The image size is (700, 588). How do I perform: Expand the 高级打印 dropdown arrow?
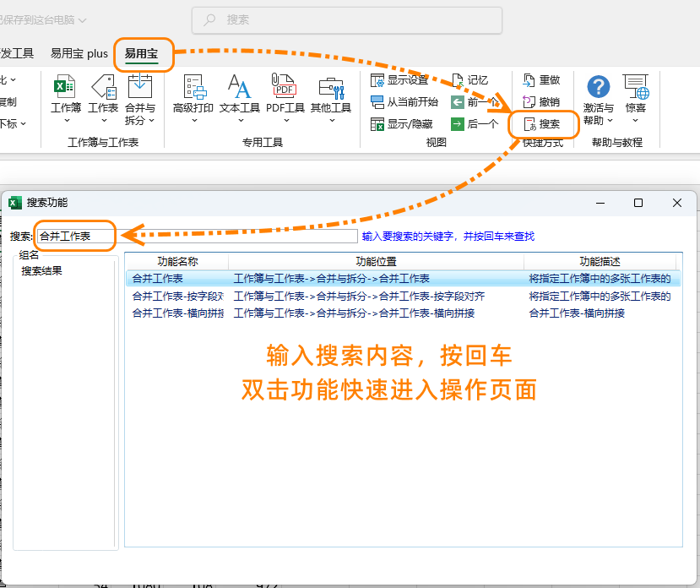(194, 121)
